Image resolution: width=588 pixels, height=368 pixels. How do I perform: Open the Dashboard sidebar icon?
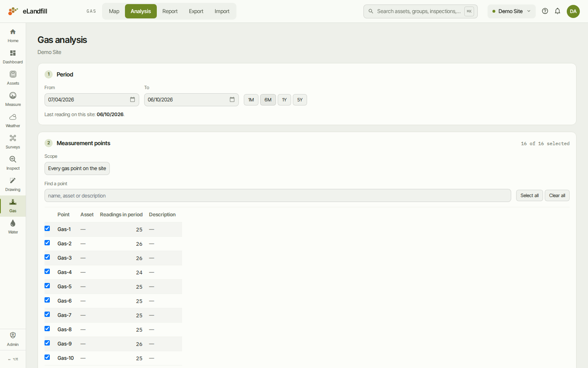coord(13,57)
